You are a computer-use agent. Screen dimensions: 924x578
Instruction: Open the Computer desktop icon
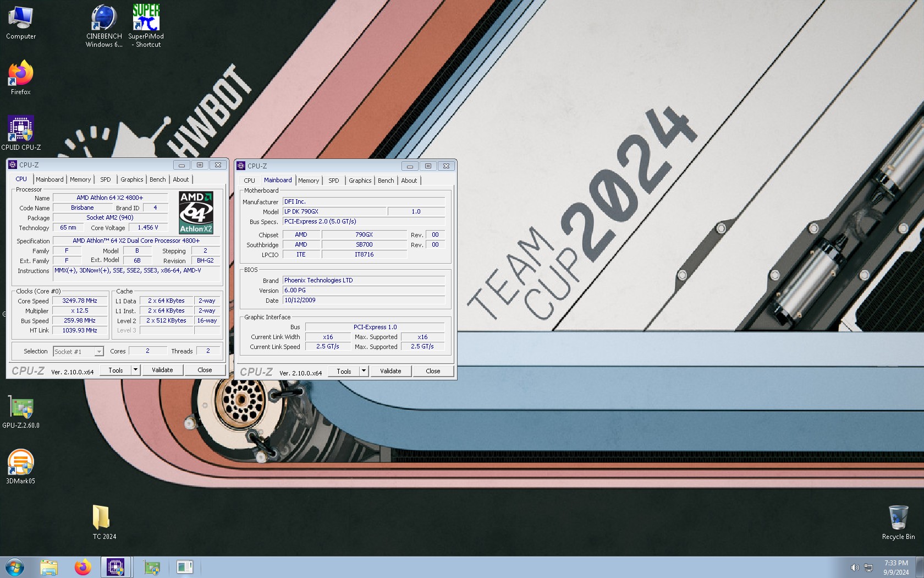click(21, 22)
